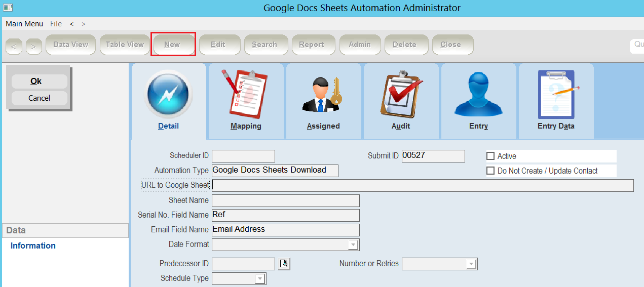
Task: Tick Do Not Create / Update Contact
Action: [x=490, y=171]
